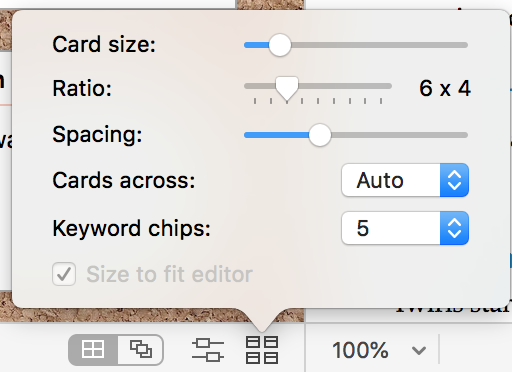
Task: Click the 100% zoom percentage text
Action: pos(360,350)
